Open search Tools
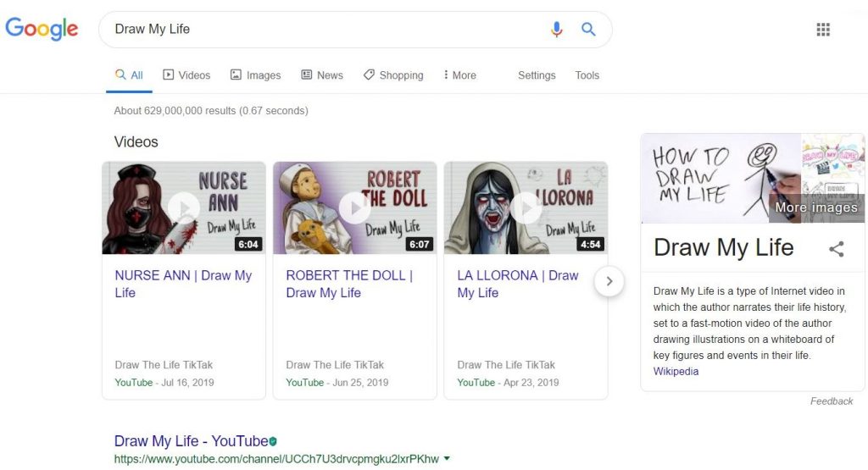The image size is (868, 470). pyautogui.click(x=587, y=75)
